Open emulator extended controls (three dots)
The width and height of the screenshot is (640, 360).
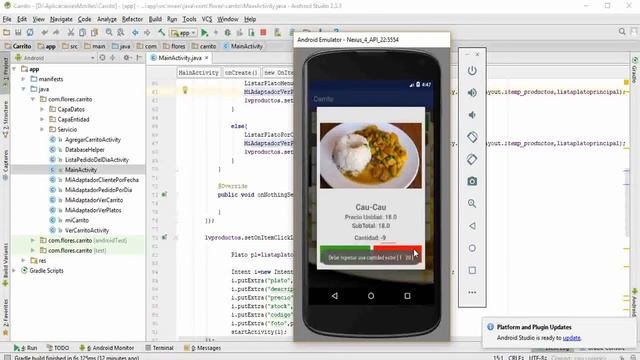point(472,292)
